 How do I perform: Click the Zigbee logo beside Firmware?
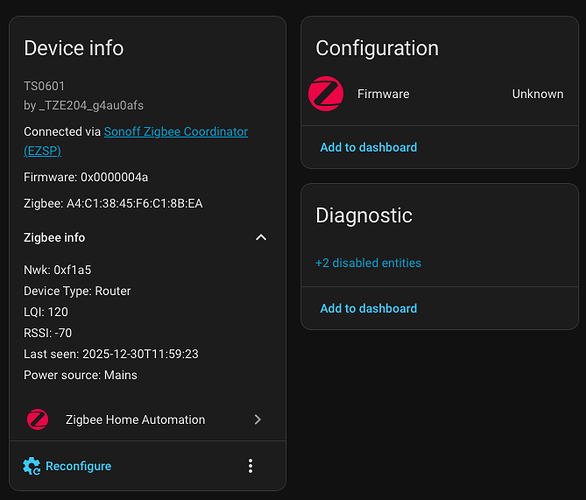tap(326, 94)
